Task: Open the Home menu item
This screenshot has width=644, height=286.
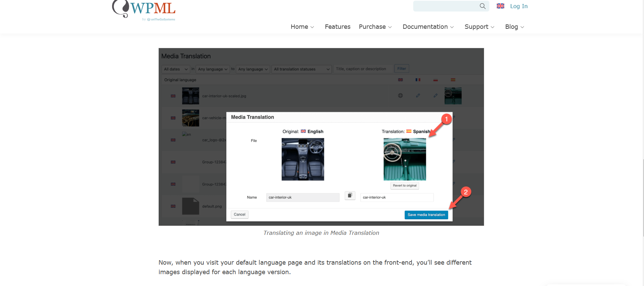Action: tap(299, 27)
